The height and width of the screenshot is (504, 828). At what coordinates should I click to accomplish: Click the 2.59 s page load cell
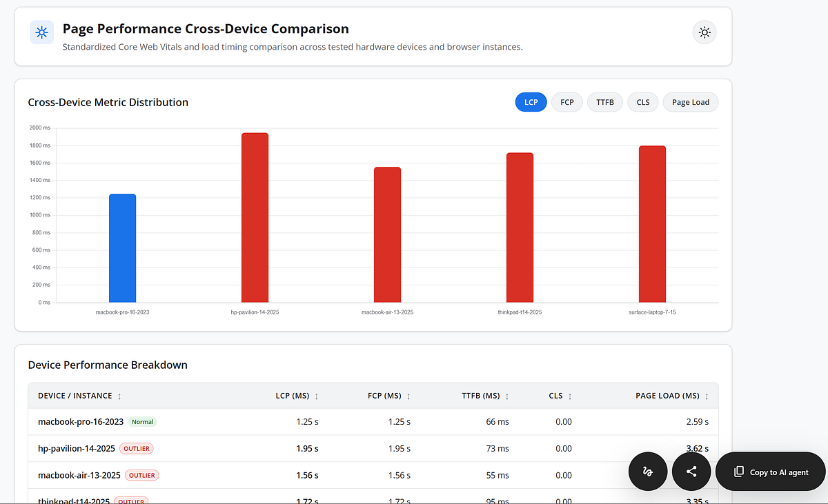pyautogui.click(x=697, y=422)
